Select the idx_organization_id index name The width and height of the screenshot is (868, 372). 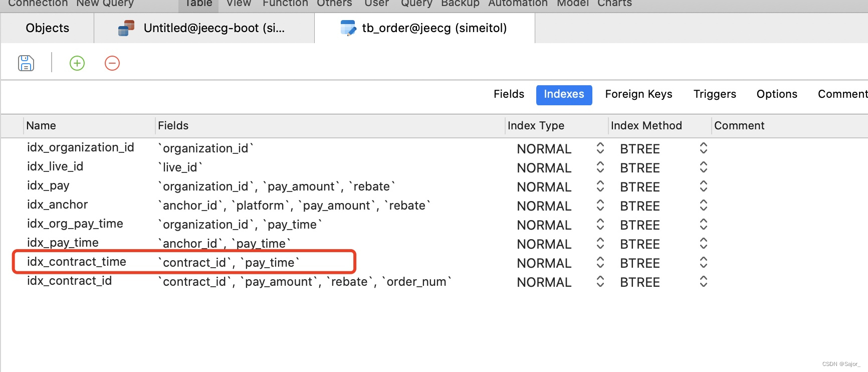tap(81, 147)
